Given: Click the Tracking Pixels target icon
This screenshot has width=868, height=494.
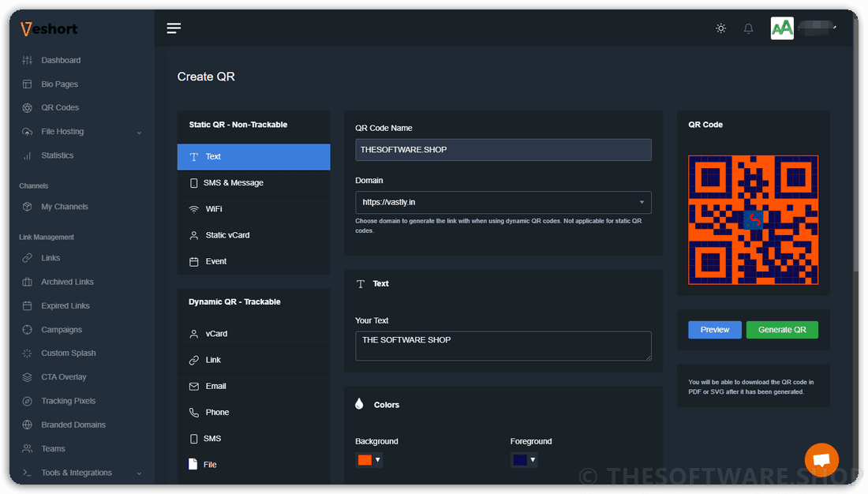Looking at the screenshot, I should (27, 401).
